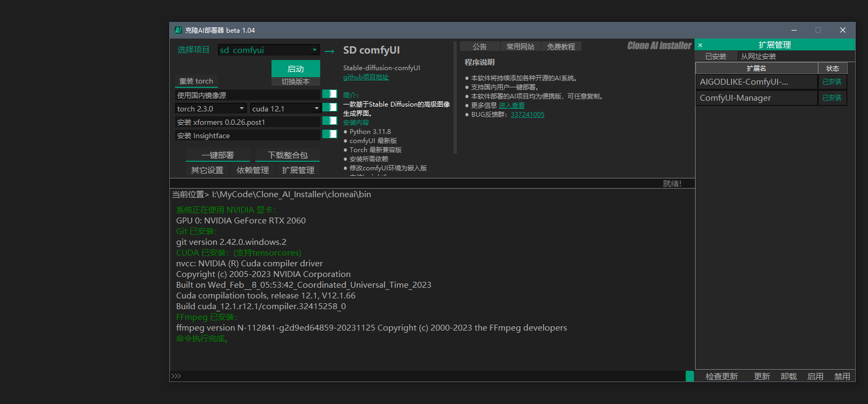Viewport: 868px width, 404px height.
Task: Click the 状态 column header
Action: 833,69
